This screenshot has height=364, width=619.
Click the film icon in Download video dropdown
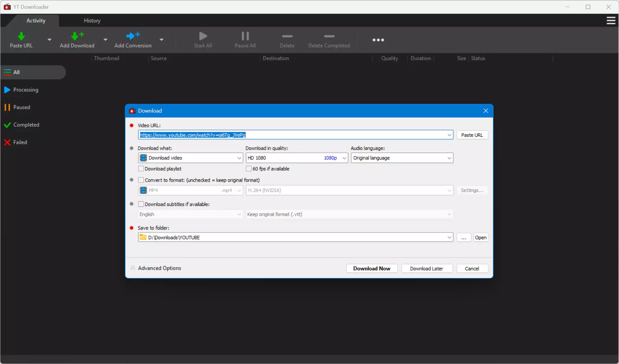pos(143,158)
